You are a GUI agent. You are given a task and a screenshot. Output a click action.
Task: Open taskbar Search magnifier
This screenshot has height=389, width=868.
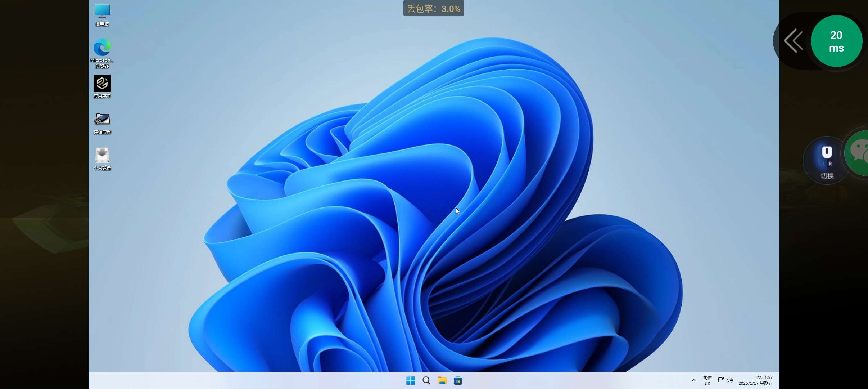426,380
